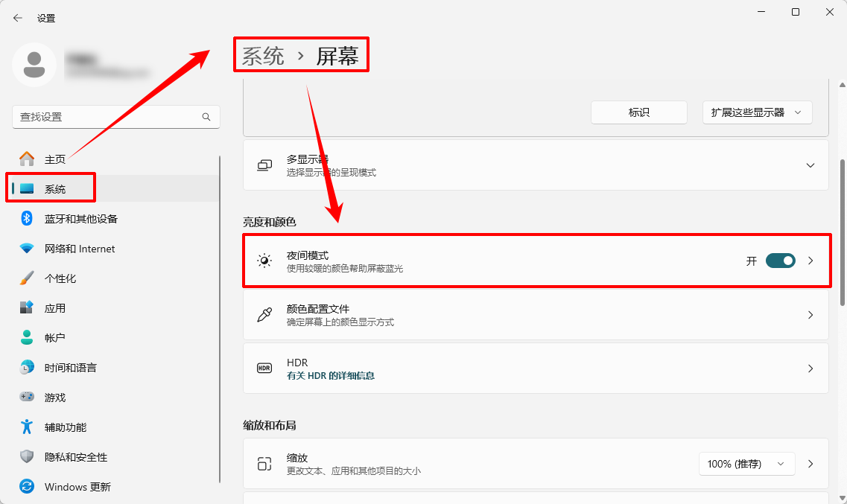Click the 主页 home icon
The width and height of the screenshot is (847, 504).
click(x=27, y=159)
